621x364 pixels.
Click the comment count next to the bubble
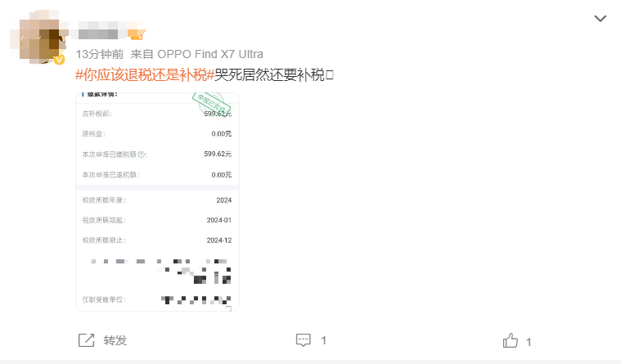click(x=323, y=340)
